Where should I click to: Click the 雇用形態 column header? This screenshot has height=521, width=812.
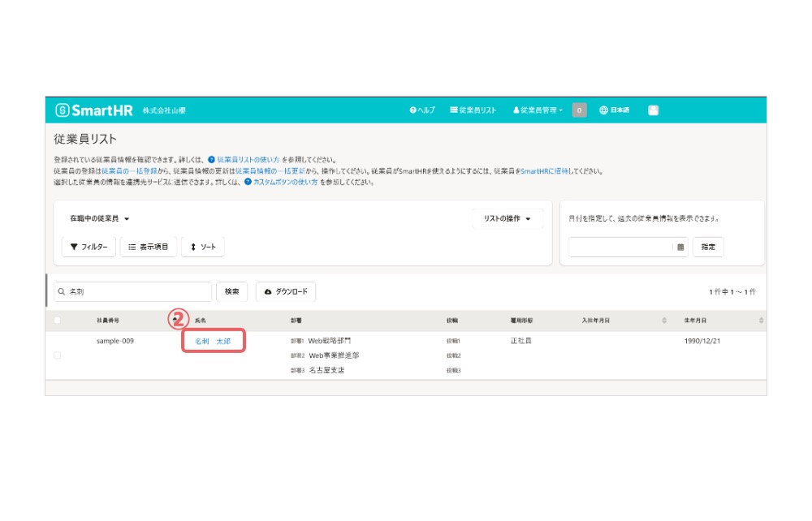click(x=521, y=321)
